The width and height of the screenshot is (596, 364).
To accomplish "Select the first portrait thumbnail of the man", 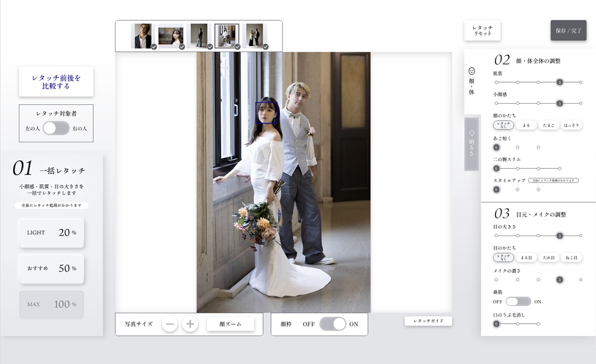I will pos(143,36).
